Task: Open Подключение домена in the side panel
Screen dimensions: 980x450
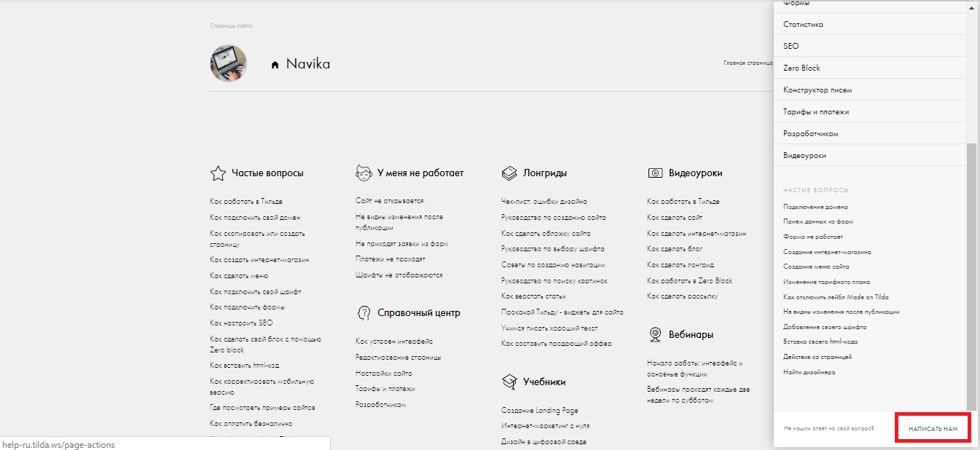Action: 815,207
